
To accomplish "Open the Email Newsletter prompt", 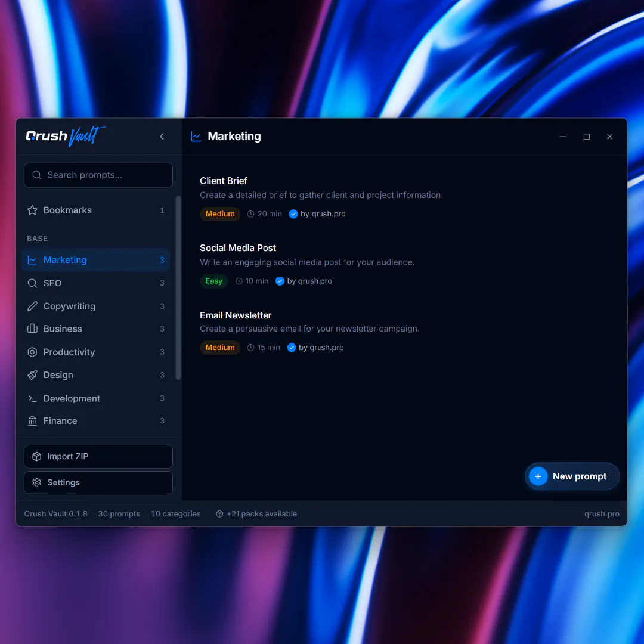I will pos(236,315).
